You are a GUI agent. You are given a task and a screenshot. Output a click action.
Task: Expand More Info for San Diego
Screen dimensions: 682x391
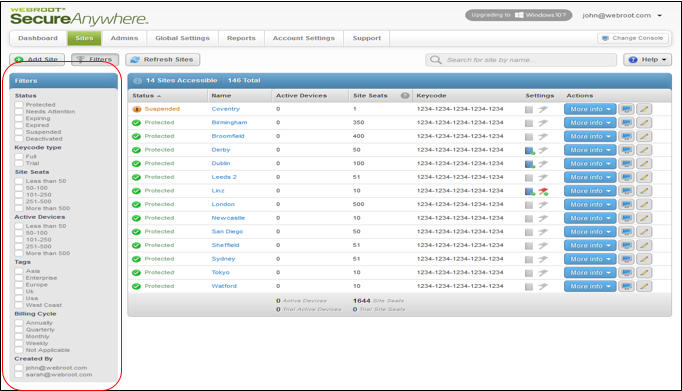tap(590, 232)
